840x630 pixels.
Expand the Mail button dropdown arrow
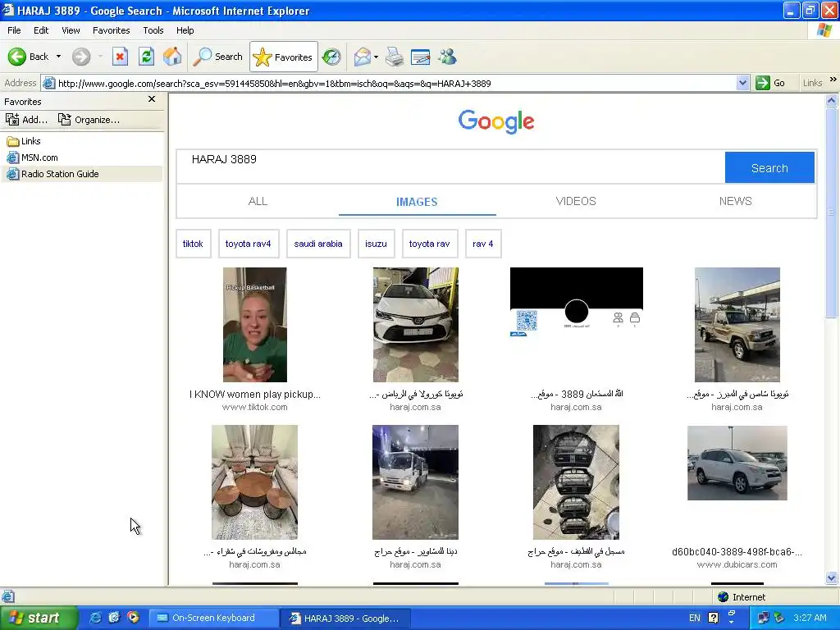coord(376,57)
